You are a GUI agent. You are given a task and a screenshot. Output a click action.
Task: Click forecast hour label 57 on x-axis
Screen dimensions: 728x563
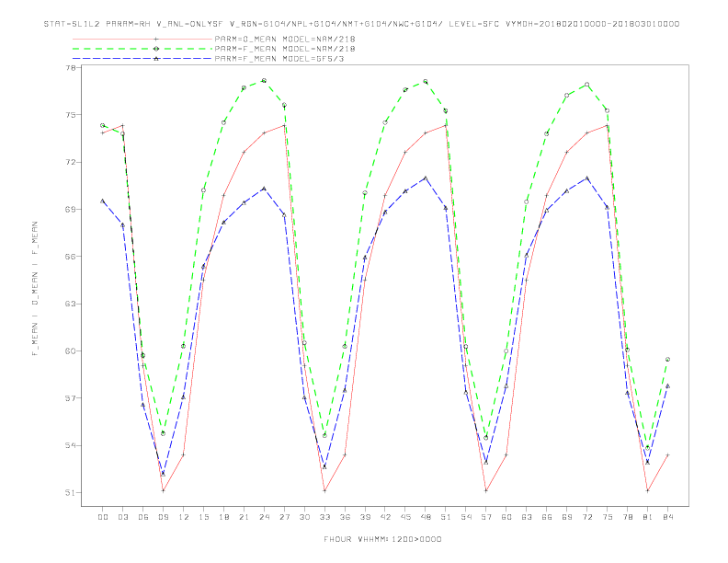pyautogui.click(x=486, y=517)
